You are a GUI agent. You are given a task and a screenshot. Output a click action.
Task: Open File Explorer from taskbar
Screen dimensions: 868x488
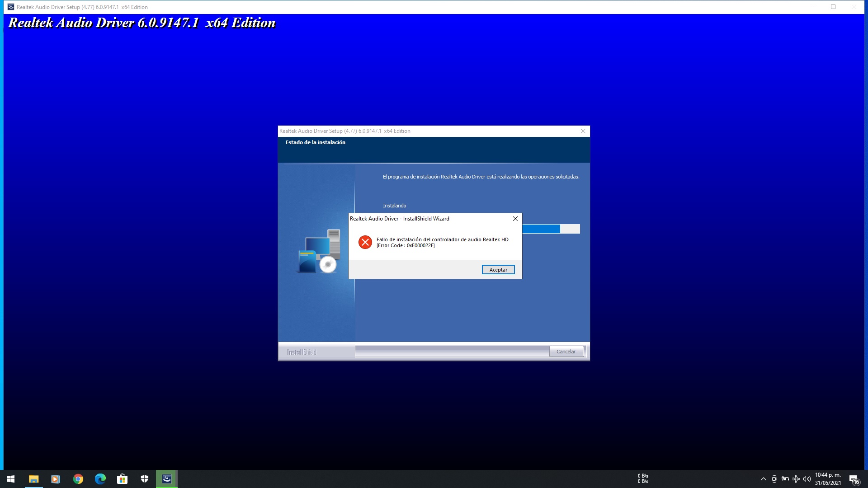tap(33, 479)
